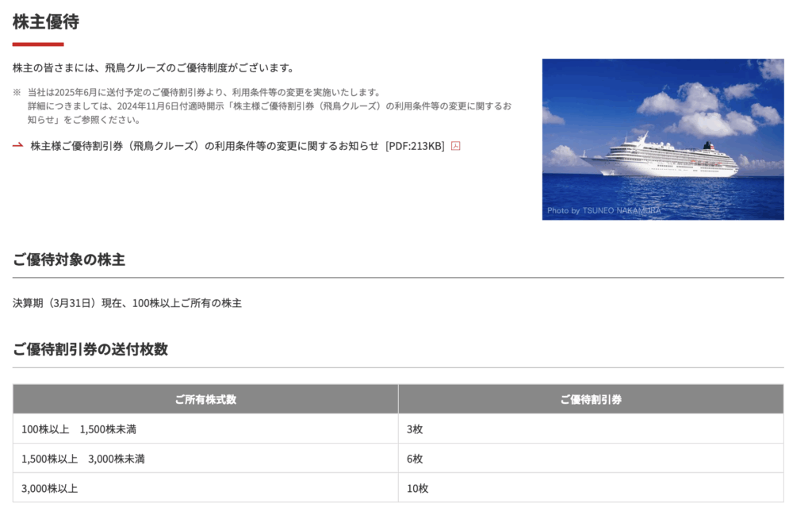Click the sentence 株主の皆さまには、飛鳥クルーズのご優待制度がございます

pyautogui.click(x=153, y=68)
